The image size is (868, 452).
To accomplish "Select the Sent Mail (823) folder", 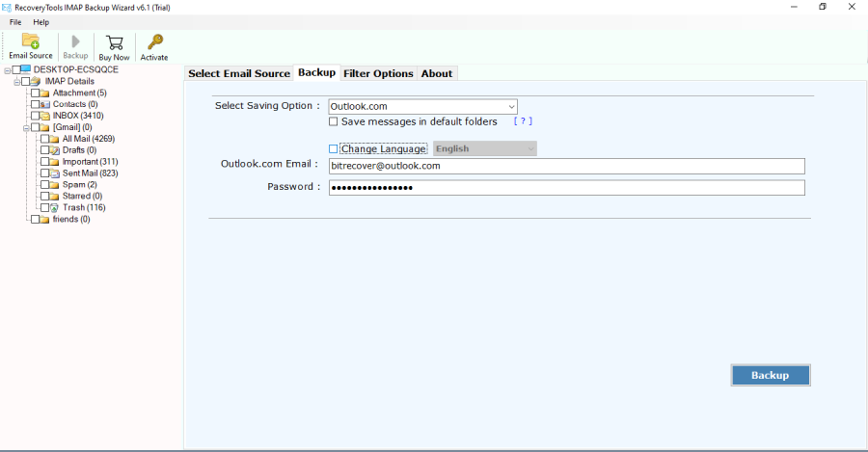I will 90,173.
